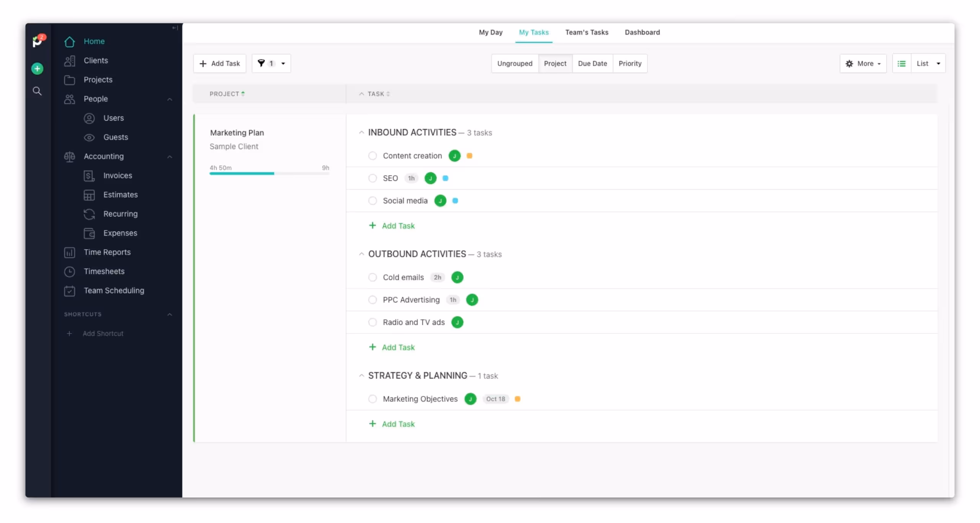Screen dimensions: 980x523
Task: Click the Team Scheduling calendar icon
Action: pos(69,291)
